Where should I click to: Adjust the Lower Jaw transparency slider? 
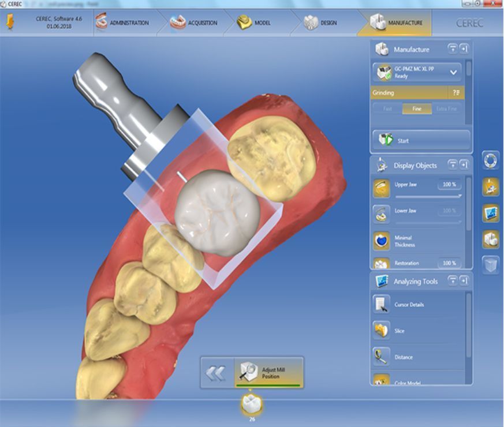tap(428, 222)
